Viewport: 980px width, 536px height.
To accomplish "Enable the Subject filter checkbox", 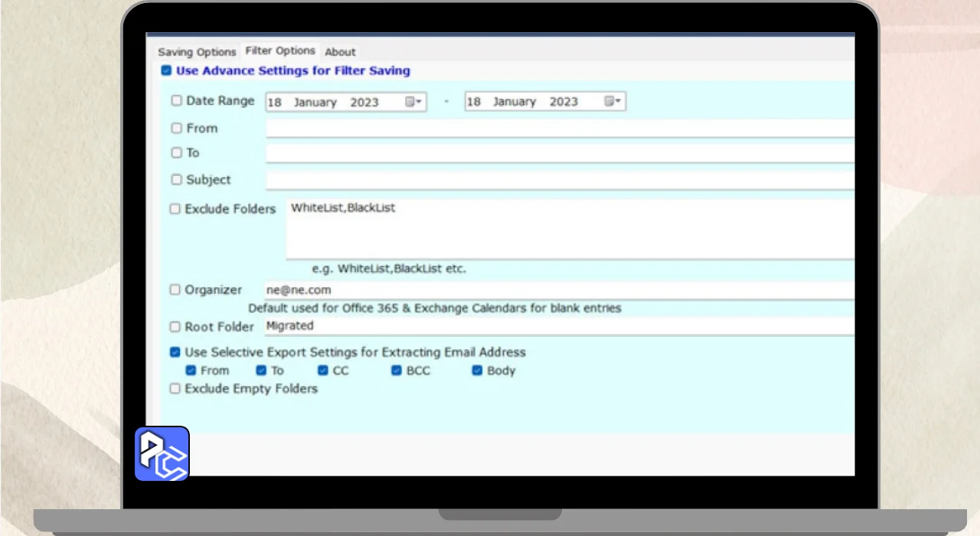I will tap(177, 179).
